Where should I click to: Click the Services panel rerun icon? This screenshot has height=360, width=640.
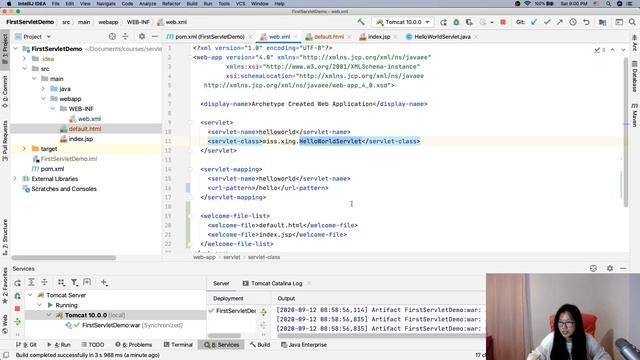[x=18, y=282]
